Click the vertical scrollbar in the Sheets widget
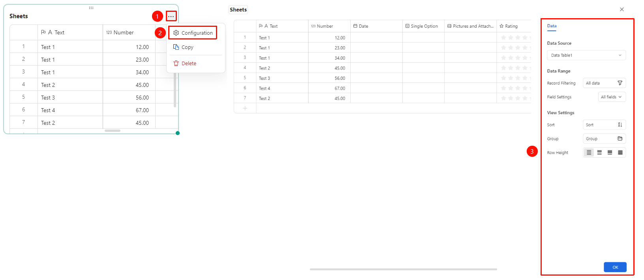The height and width of the screenshot is (280, 644). 175,90
